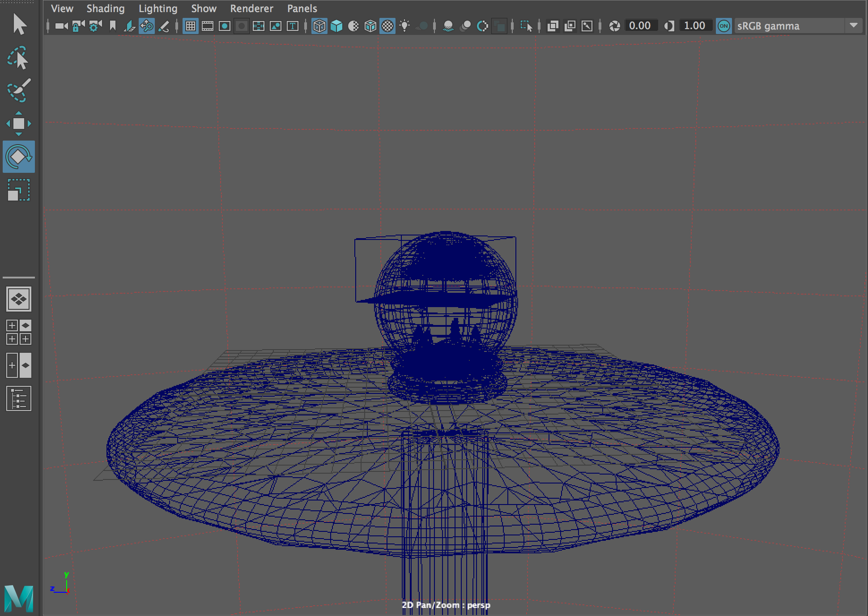868x616 pixels.
Task: Enable Use Default Material shading
Action: (353, 26)
